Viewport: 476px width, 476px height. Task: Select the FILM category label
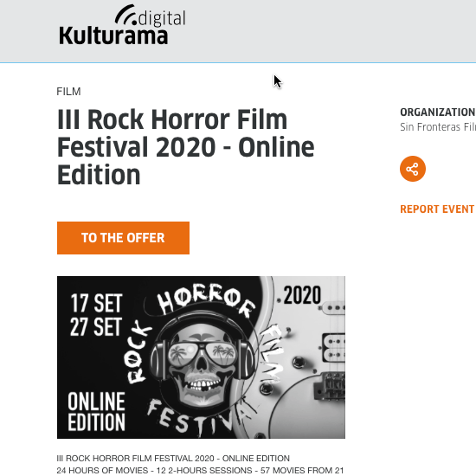tap(68, 92)
